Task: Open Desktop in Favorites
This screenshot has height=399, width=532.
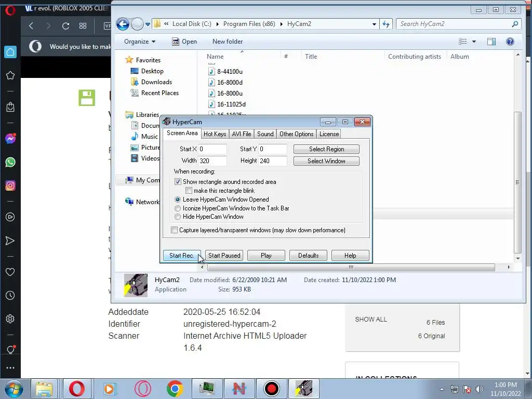Action: pos(147,71)
